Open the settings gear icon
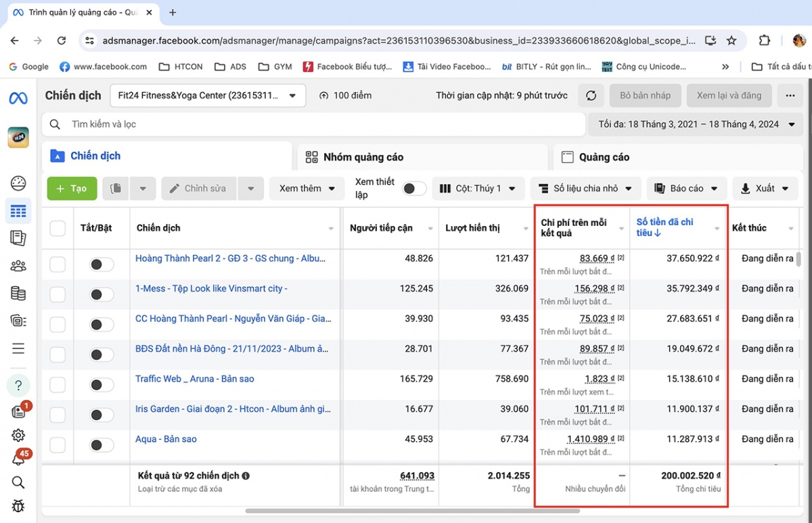This screenshot has width=812, height=523. [18, 435]
